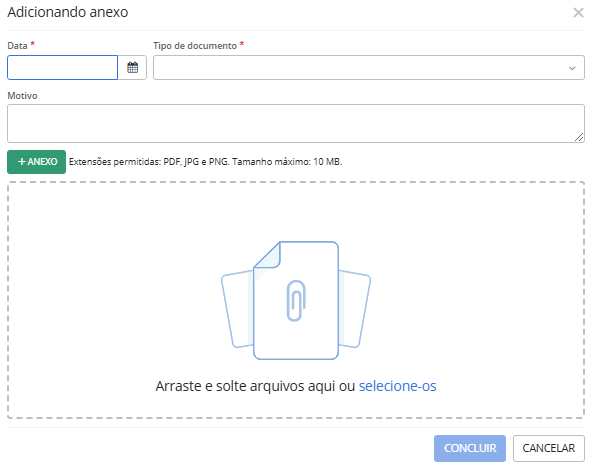Close the Adicionando anexo dialog
The width and height of the screenshot is (591, 467).
click(x=578, y=12)
